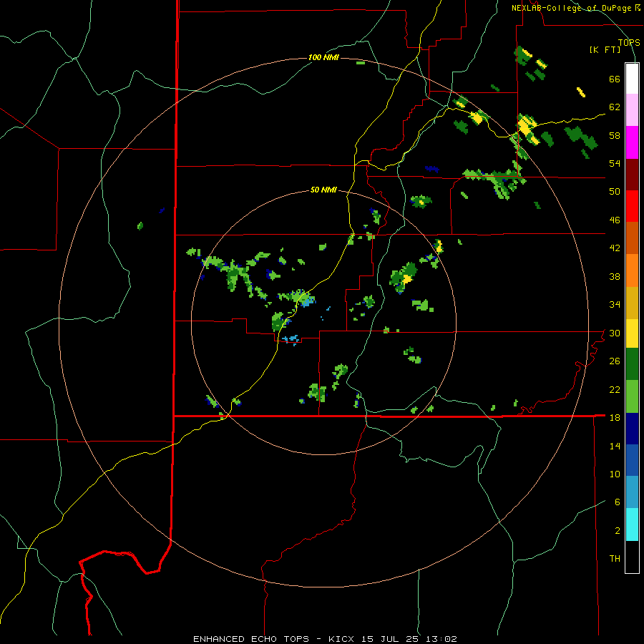Click the 26 legend value
Viewport: 644px width, 644px height.
tap(615, 361)
